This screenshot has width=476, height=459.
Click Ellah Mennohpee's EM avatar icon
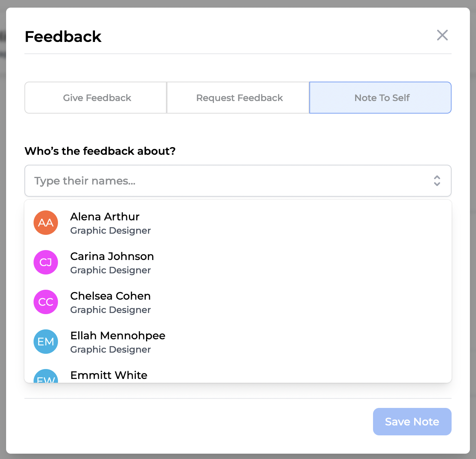coord(46,342)
